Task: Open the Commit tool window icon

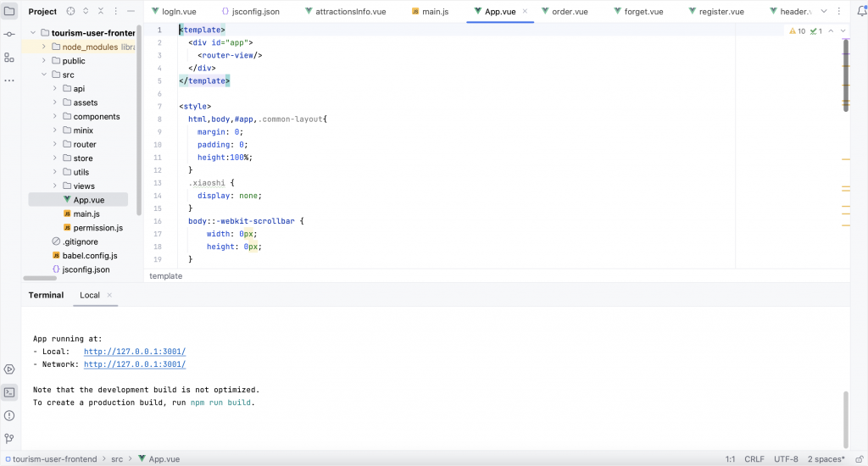Action: [x=9, y=34]
